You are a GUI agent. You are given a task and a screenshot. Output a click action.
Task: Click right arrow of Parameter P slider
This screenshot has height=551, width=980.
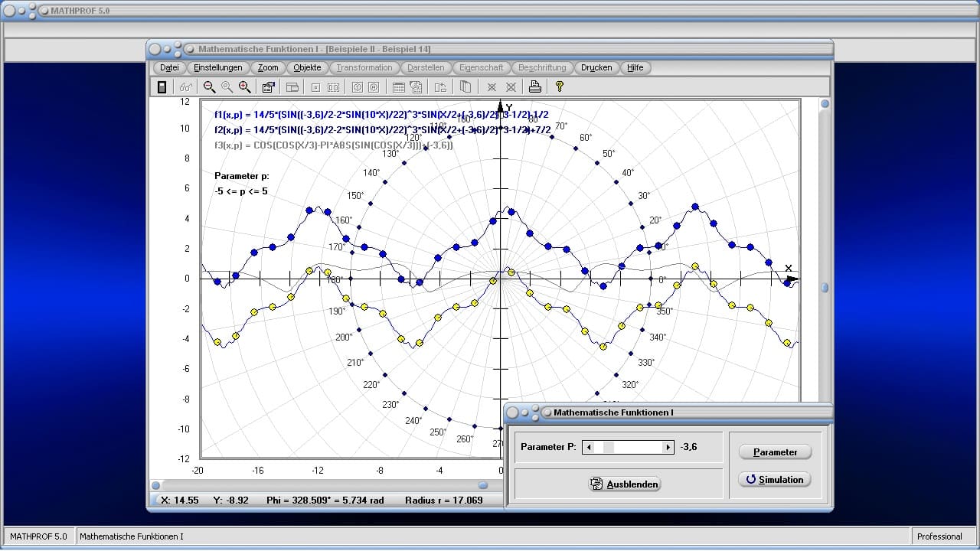668,448
